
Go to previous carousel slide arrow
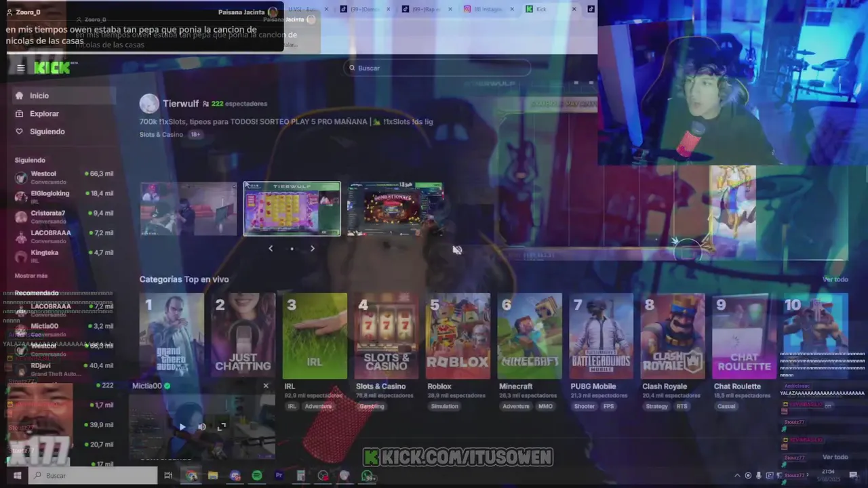(x=271, y=249)
